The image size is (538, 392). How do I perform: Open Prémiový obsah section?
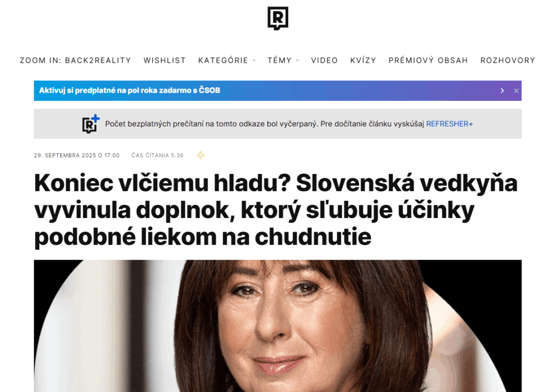coord(428,60)
